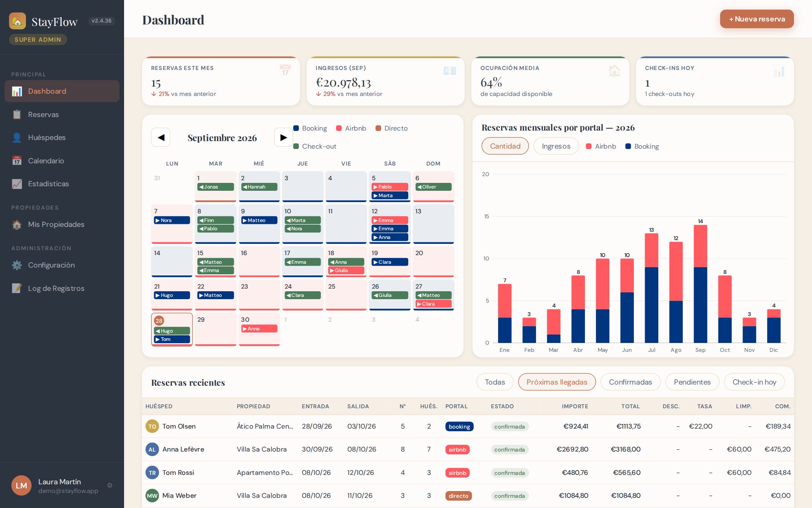Open the Pablo Airbnb entry on September 5
812x508 pixels.
click(x=390, y=187)
